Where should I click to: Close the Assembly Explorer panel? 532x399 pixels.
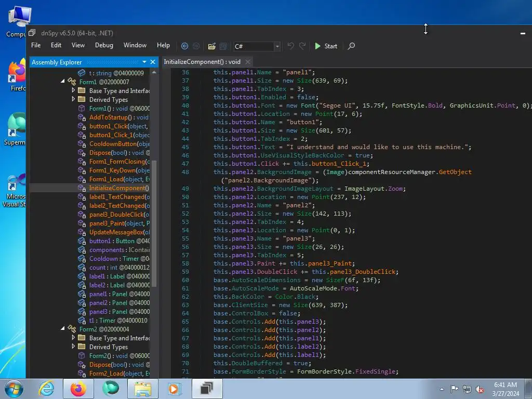(153, 62)
